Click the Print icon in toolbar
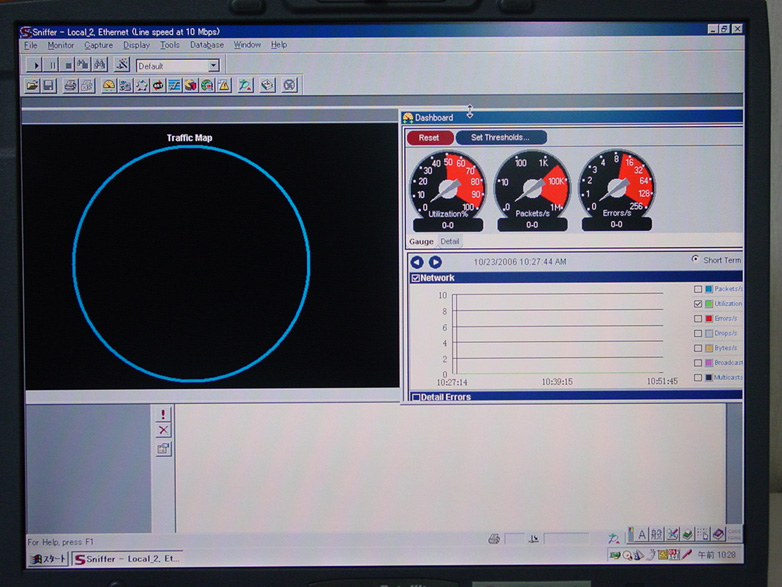Image resolution: width=782 pixels, height=587 pixels. [70, 87]
